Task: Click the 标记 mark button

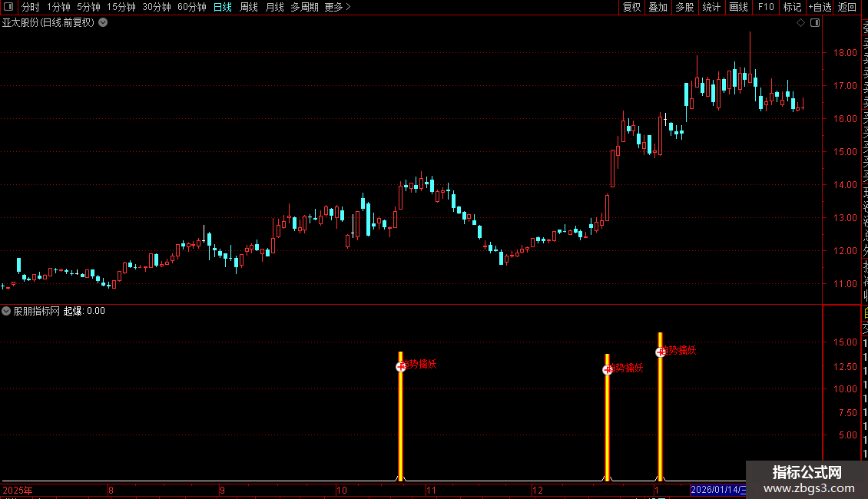Action: [x=792, y=7]
